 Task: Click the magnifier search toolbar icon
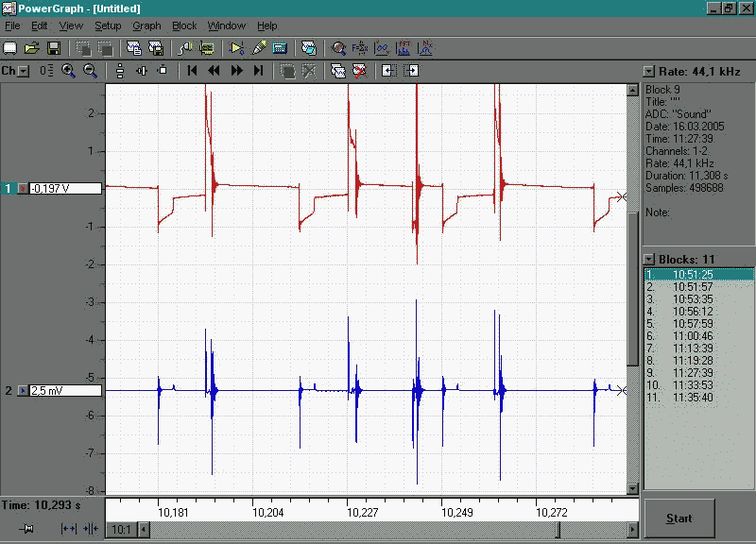coord(338,48)
